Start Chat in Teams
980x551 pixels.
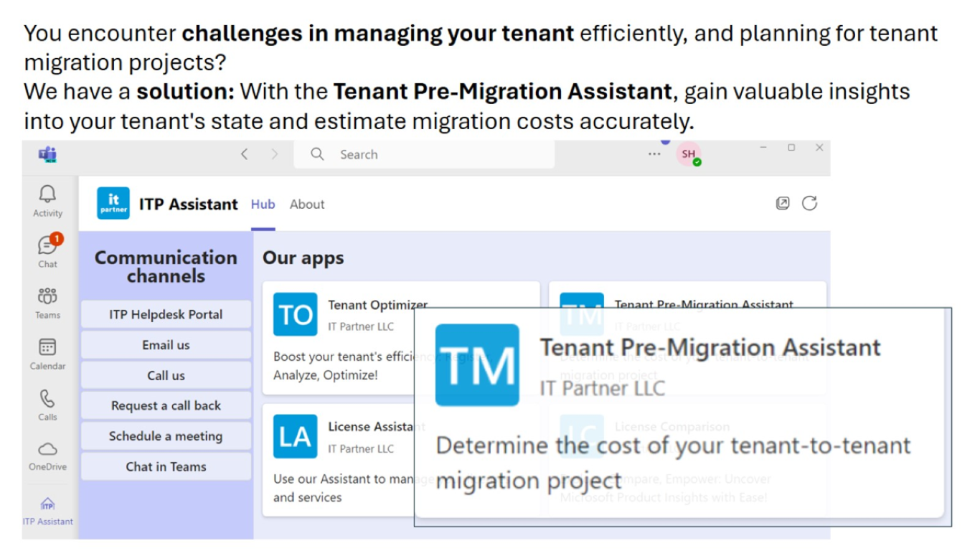tap(166, 466)
